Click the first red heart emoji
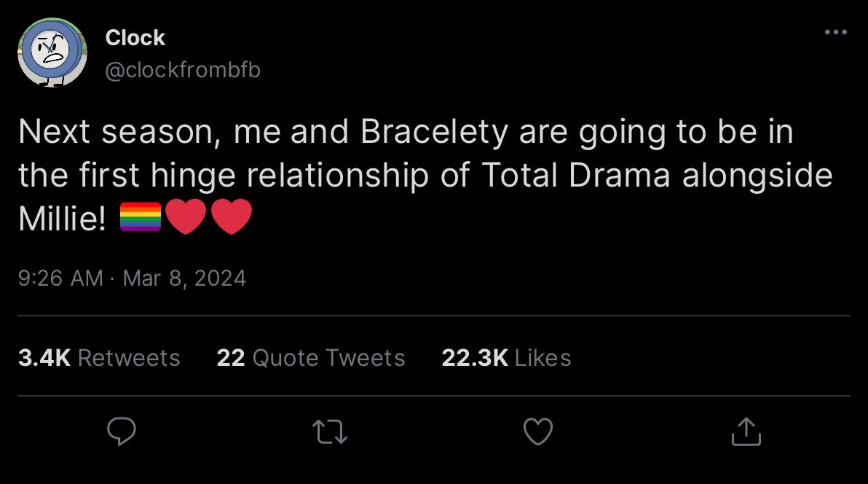868x484 pixels. (186, 216)
